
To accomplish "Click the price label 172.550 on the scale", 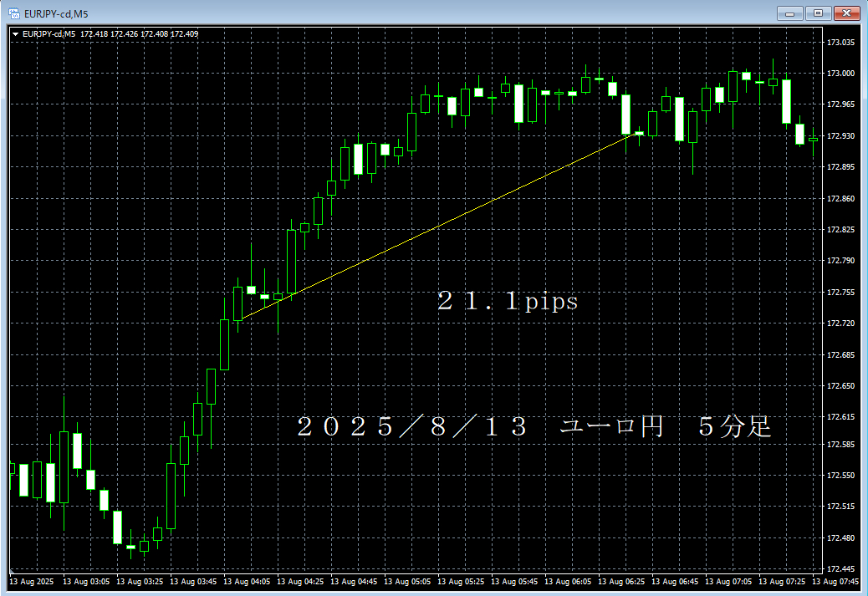I will click(x=840, y=475).
